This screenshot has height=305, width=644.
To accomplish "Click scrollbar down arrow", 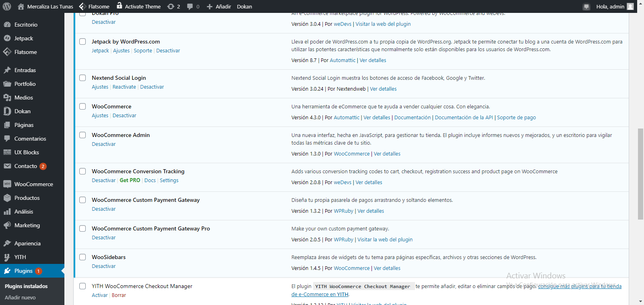I will point(640,301).
